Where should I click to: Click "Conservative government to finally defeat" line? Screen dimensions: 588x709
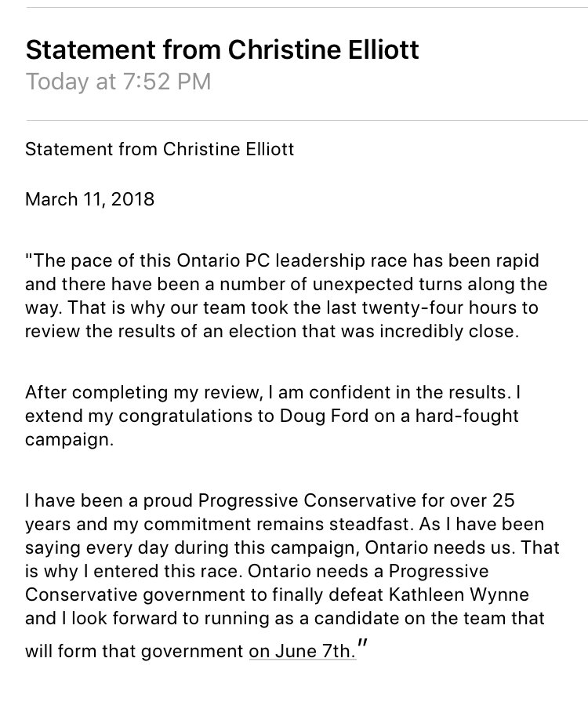coord(205,594)
